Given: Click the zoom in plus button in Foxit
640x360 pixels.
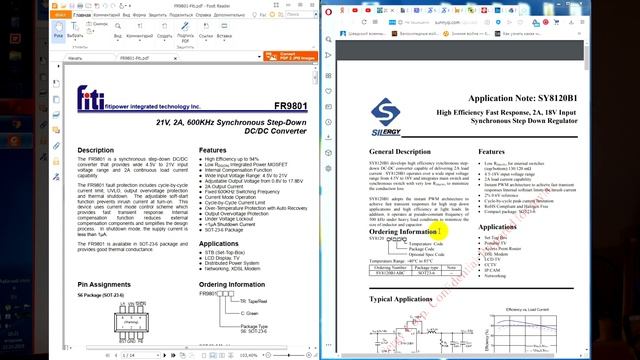Looking at the screenshot, I should [x=309, y=356].
